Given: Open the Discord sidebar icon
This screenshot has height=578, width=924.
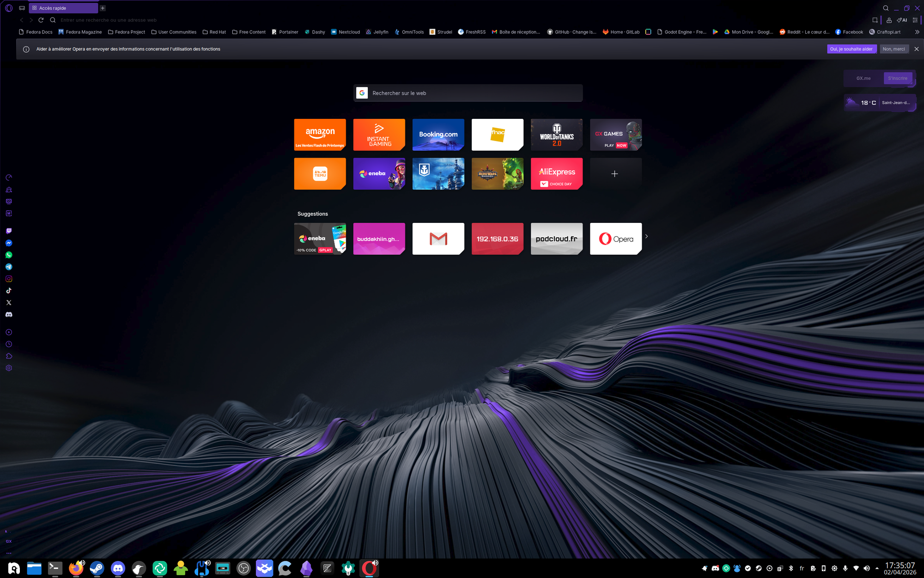Looking at the screenshot, I should pos(9,314).
